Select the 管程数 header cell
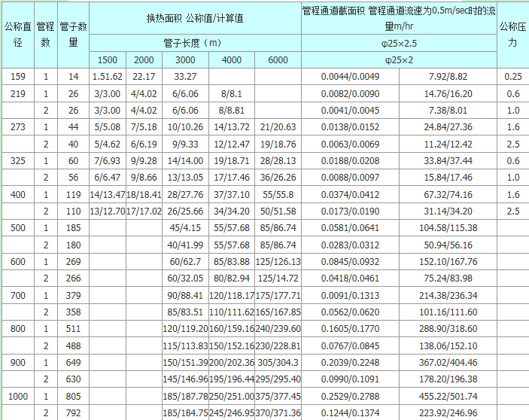 point(45,35)
